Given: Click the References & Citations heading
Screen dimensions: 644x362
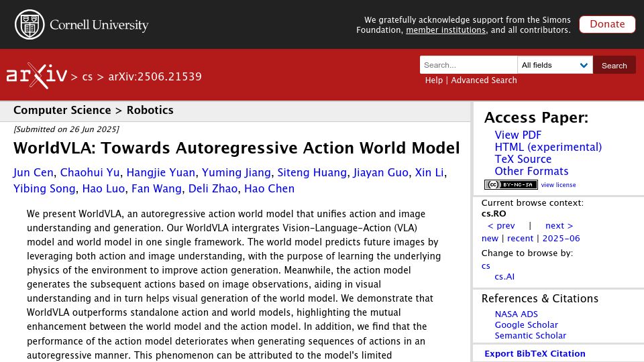Looking at the screenshot, I should coord(539,298).
